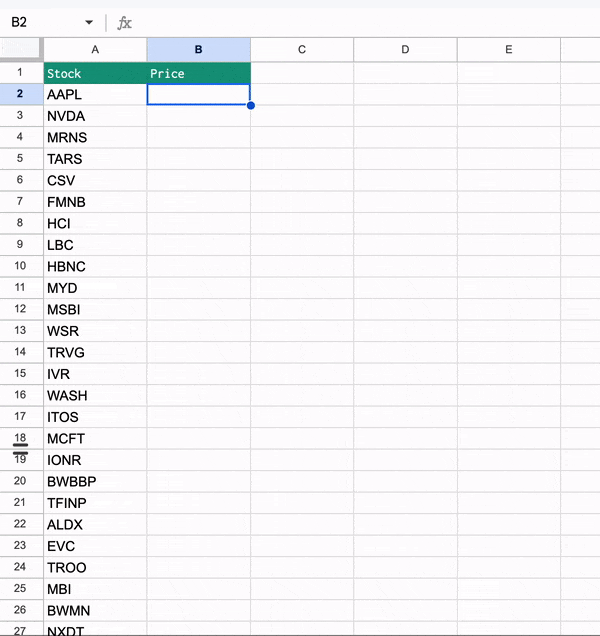Select row 2 header
Viewport: 600px width, 636px height.
click(x=22, y=95)
